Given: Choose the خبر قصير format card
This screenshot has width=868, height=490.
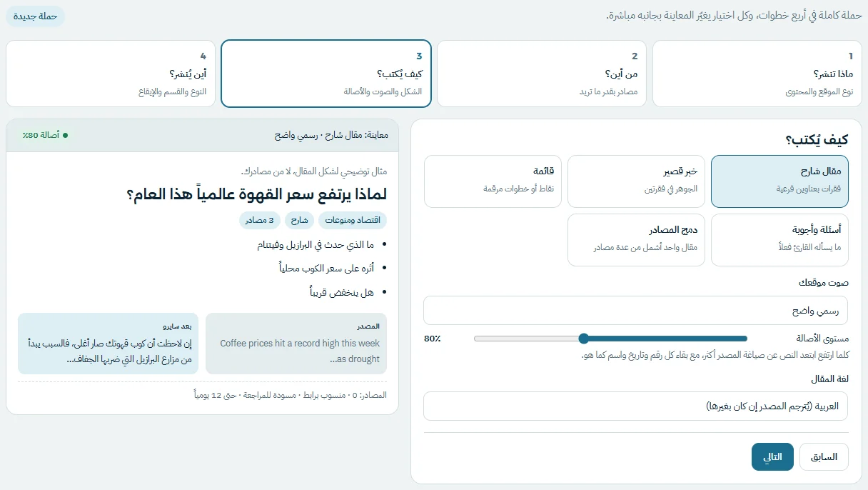Looking at the screenshot, I should click(637, 181).
